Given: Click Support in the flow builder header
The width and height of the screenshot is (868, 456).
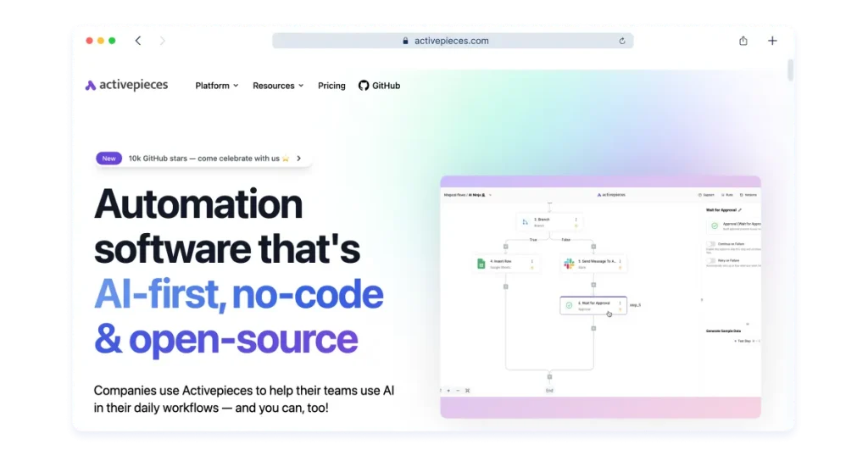Looking at the screenshot, I should pos(706,195).
